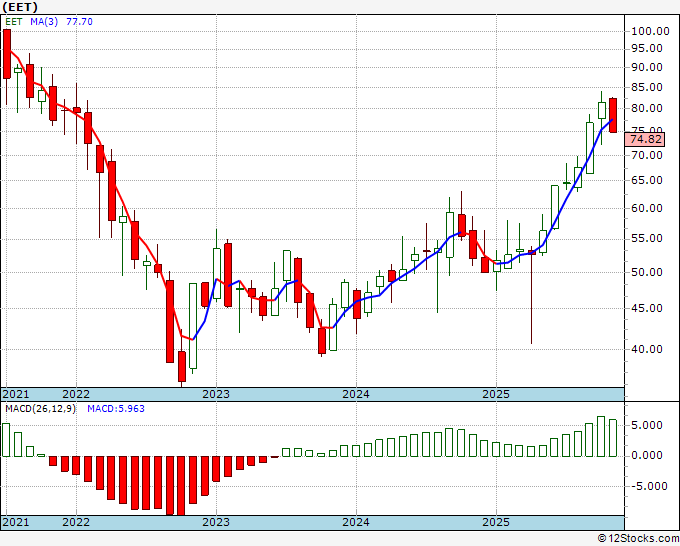Viewport: 680px width, 546px height.
Task: Click 2025 on the MACD timeline
Action: point(496,522)
